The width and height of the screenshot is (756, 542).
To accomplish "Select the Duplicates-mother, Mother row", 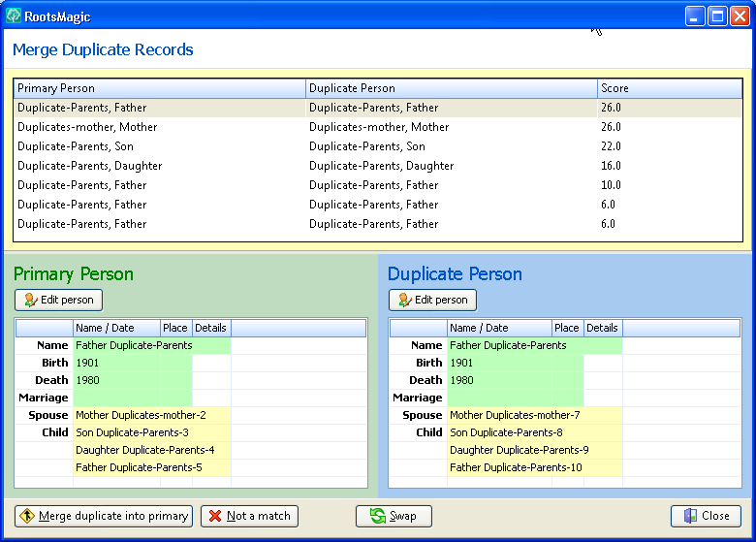I will [378, 127].
